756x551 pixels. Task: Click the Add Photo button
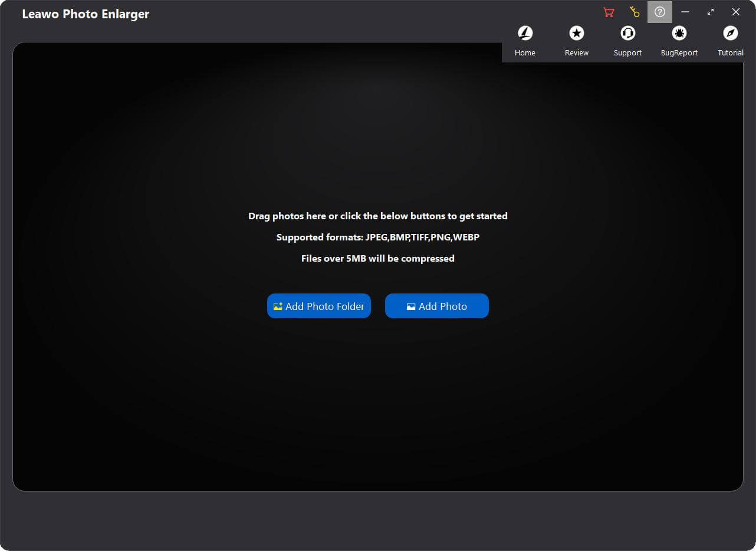pyautogui.click(x=437, y=306)
